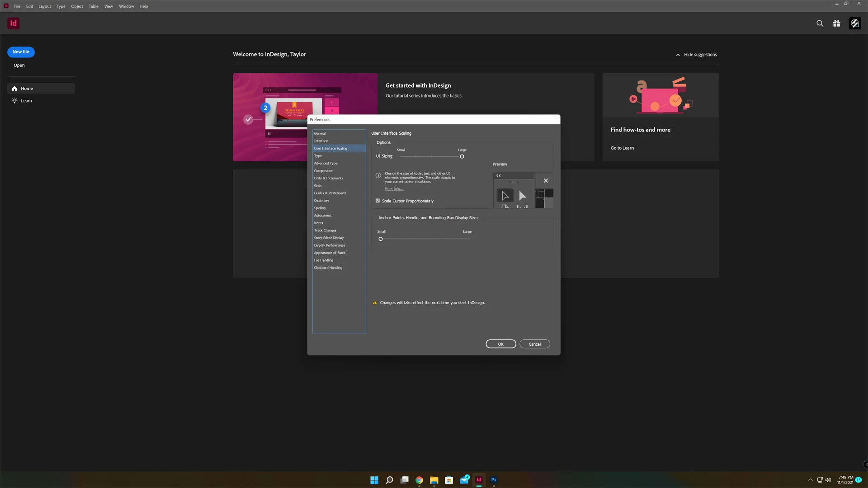This screenshot has width=868, height=488.
Task: Open Learn lightbulb icon in sidebar
Action: coord(14,101)
